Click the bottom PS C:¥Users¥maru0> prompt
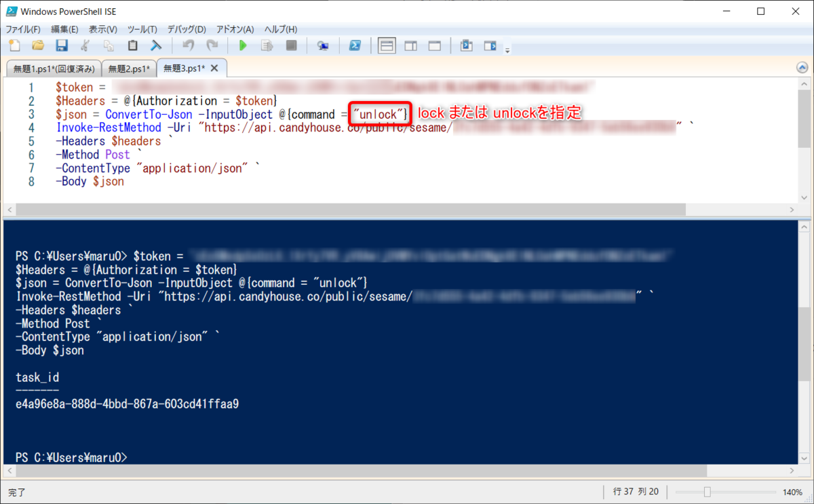The height and width of the screenshot is (504, 814). coord(71,458)
